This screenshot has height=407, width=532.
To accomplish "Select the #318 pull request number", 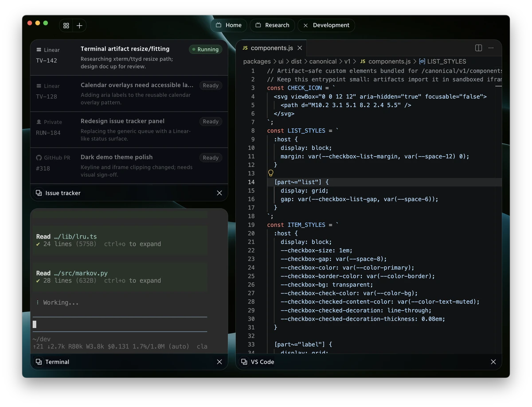I will [43, 169].
